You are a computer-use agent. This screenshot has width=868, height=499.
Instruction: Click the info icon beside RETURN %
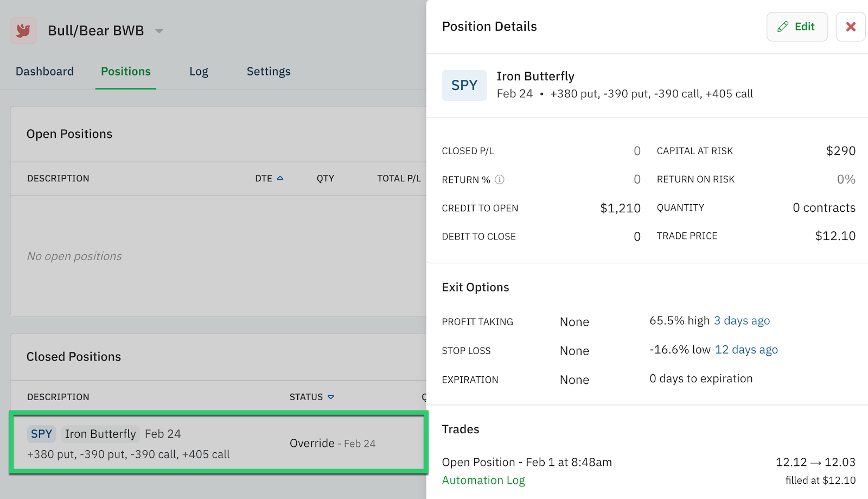[x=500, y=180]
